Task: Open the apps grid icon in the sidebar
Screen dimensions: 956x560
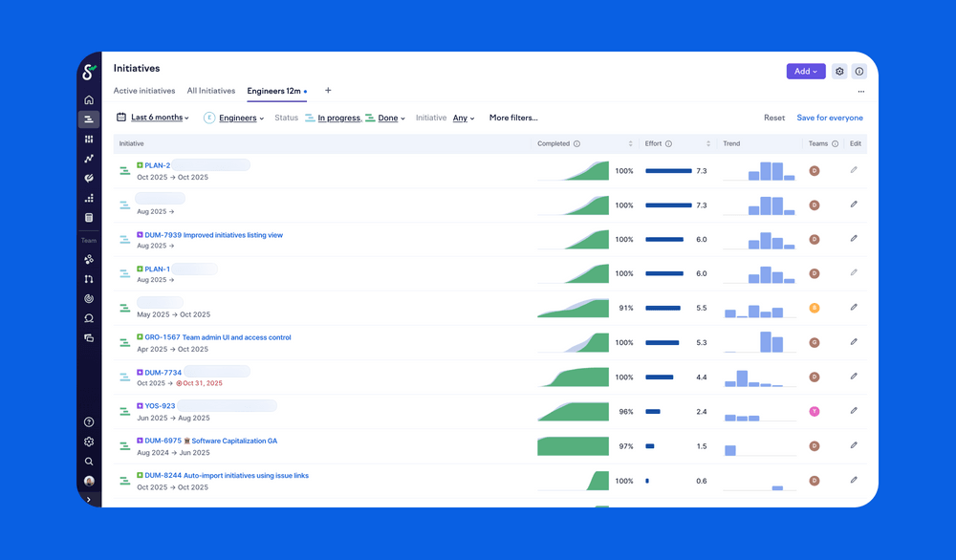Action: 89,139
